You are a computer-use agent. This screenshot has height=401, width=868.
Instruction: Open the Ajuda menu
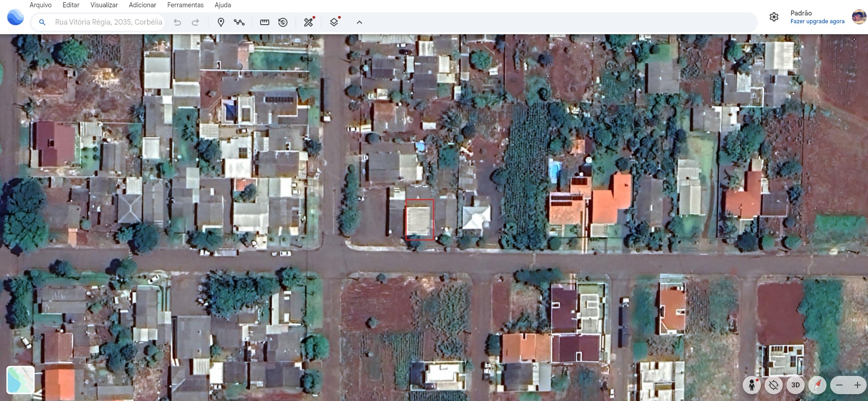click(x=223, y=5)
